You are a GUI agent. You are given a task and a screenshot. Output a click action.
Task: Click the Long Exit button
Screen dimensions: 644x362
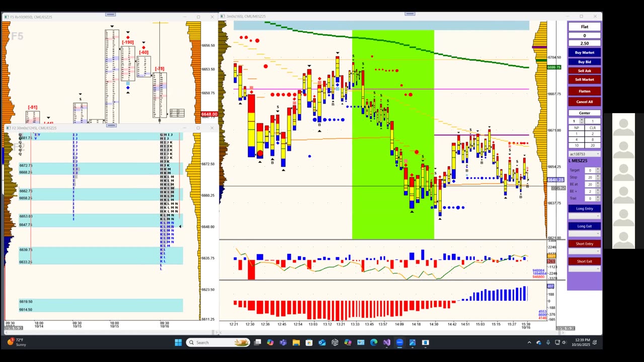tap(585, 226)
